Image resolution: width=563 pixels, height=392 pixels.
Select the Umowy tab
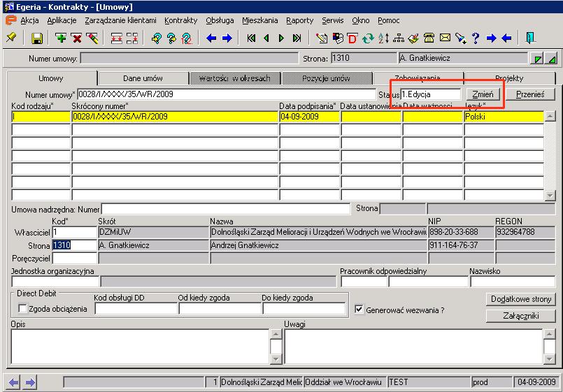click(x=51, y=78)
